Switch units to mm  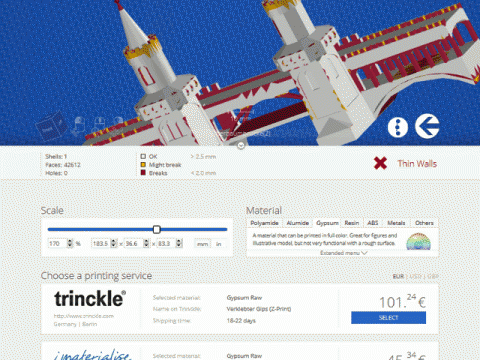click(202, 244)
